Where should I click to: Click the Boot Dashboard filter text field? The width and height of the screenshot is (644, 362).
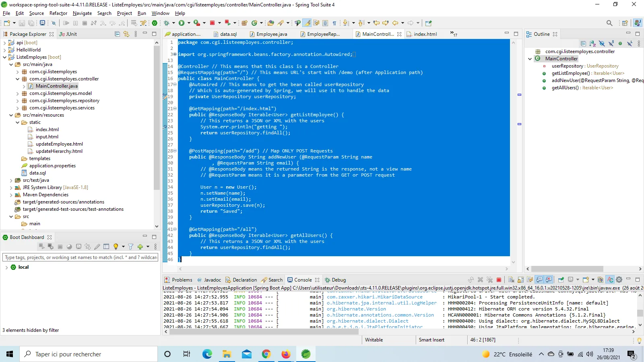(80, 257)
